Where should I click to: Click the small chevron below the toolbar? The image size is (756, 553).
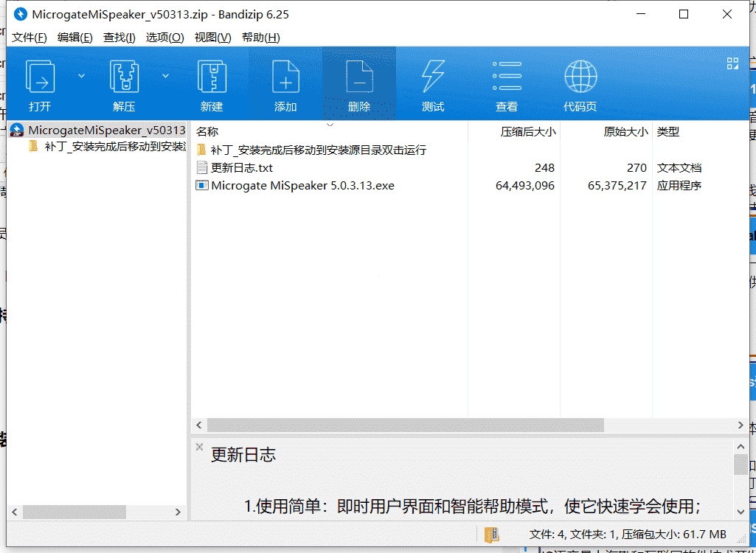[x=330, y=125]
